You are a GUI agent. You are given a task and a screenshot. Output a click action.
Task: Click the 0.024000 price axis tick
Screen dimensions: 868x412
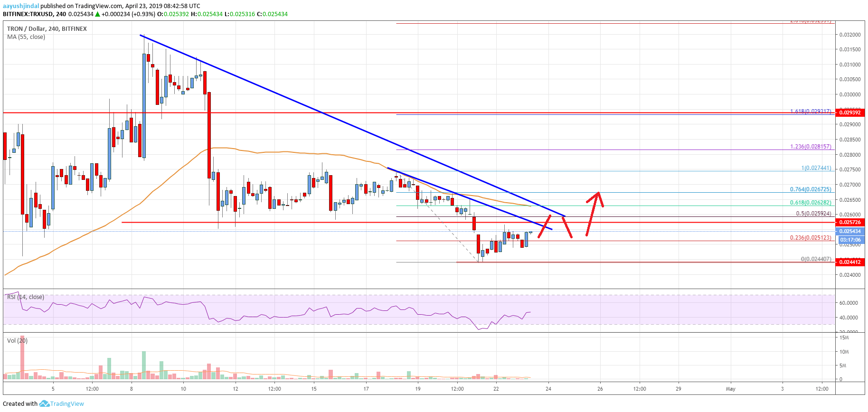[849, 275]
